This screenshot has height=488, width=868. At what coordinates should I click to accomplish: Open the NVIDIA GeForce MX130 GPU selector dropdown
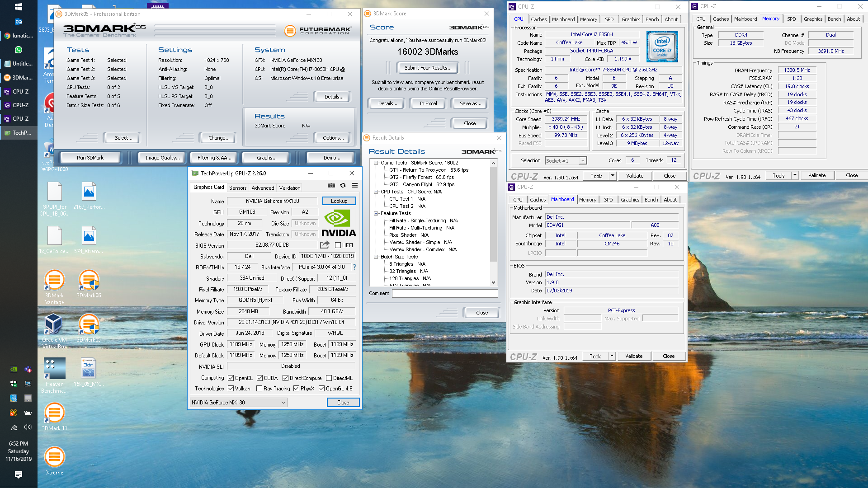point(239,403)
